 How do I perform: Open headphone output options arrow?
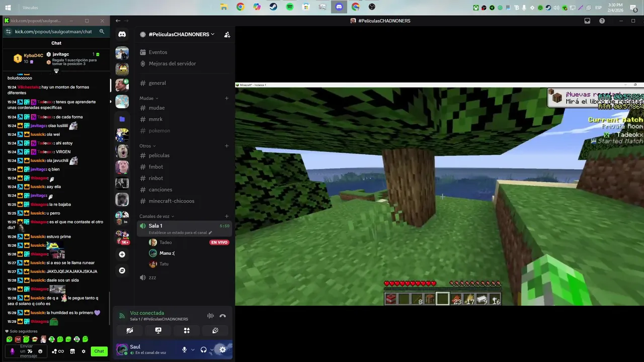click(x=212, y=349)
